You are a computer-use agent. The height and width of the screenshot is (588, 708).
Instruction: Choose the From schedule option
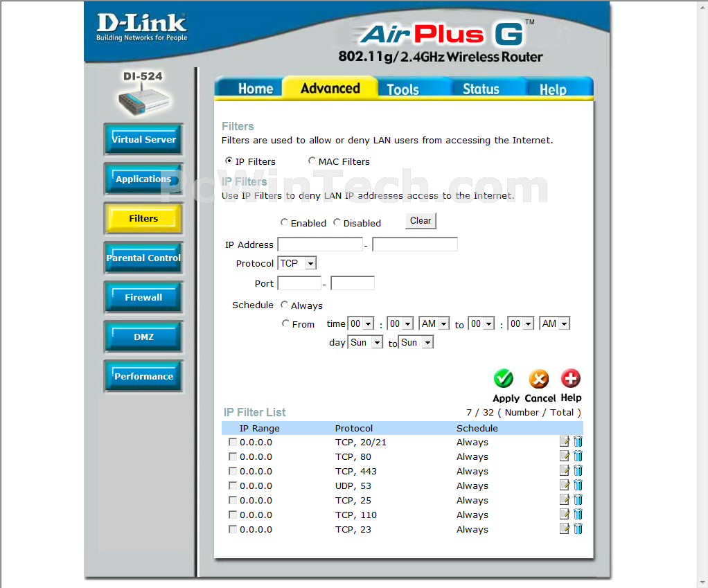pos(286,323)
